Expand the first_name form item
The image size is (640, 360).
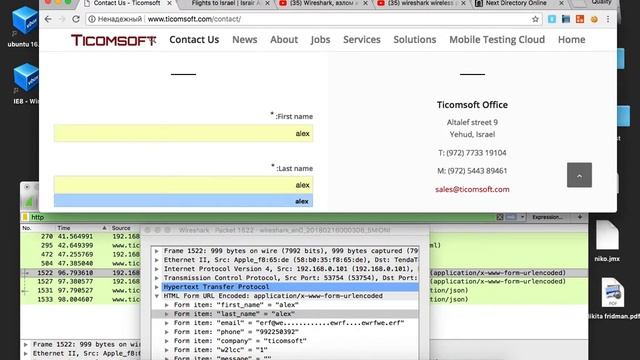[x=167, y=305]
